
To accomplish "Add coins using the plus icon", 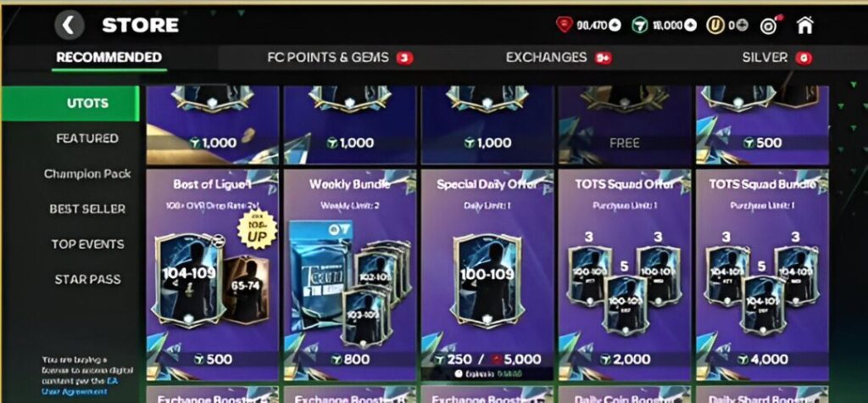I will [743, 25].
